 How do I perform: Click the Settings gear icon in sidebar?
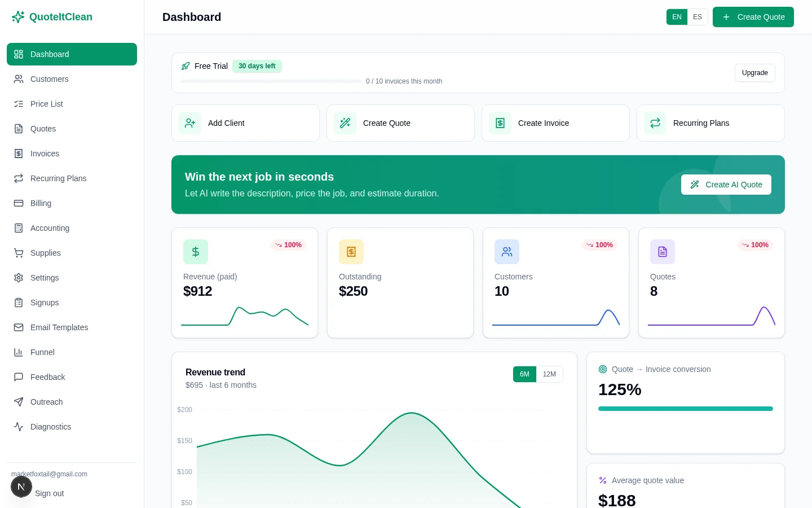(19, 278)
